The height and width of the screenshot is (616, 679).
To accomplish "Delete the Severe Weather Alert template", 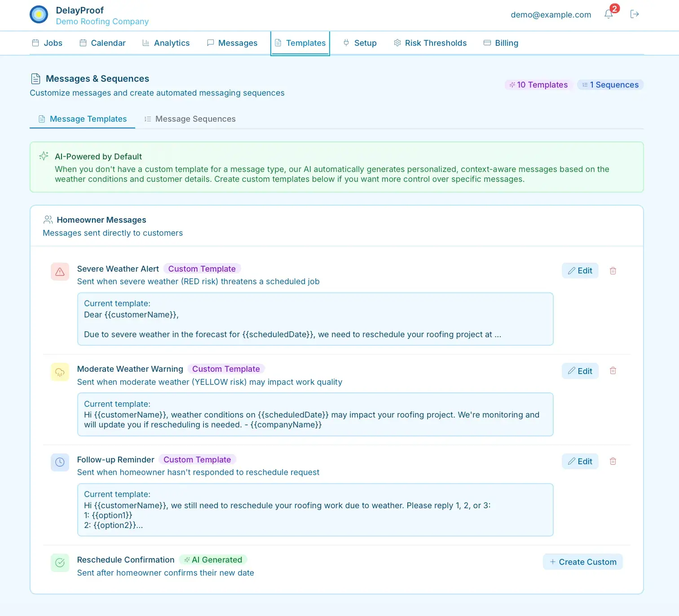I will pos(613,271).
